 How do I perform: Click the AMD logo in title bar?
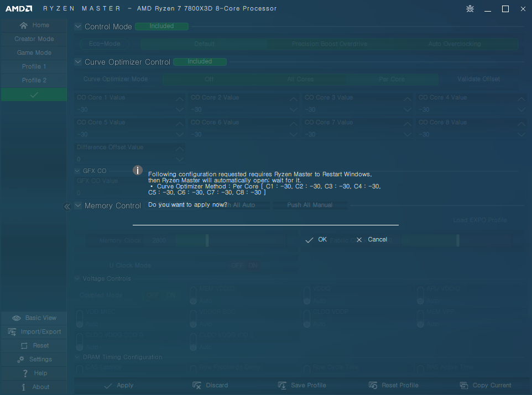[x=19, y=9]
